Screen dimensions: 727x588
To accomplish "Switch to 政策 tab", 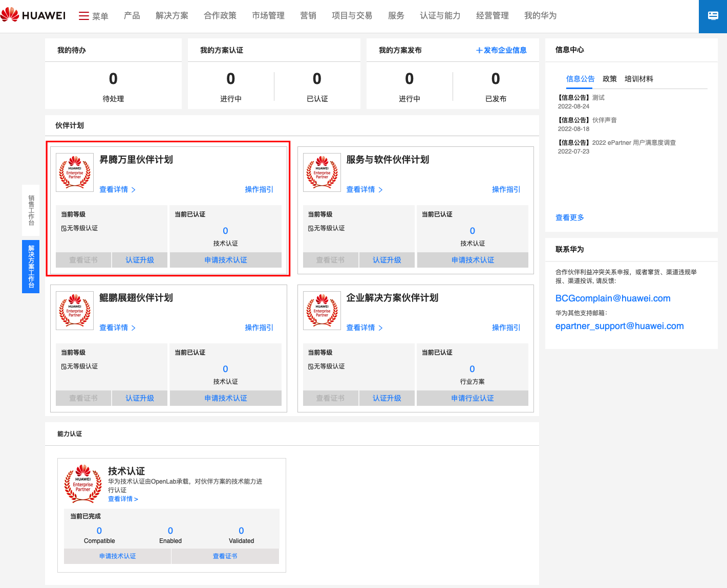I will tap(610, 79).
